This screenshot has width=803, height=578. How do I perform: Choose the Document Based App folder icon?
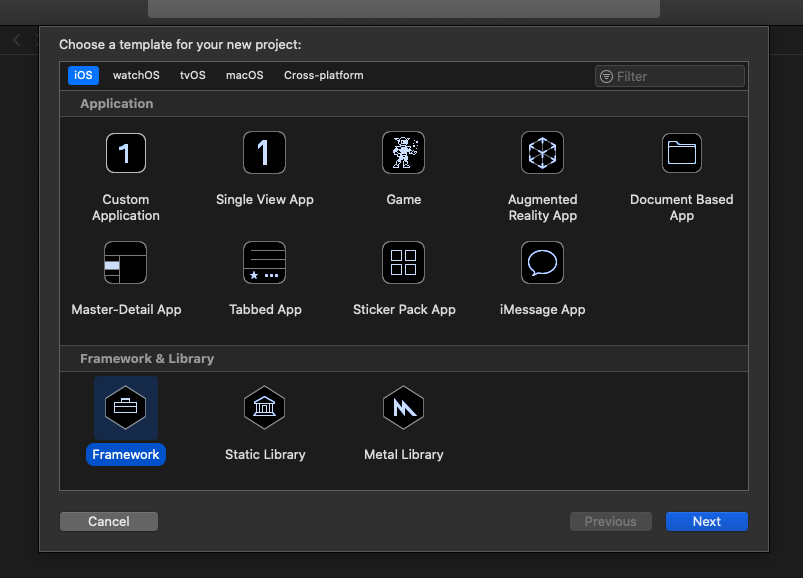click(x=682, y=153)
